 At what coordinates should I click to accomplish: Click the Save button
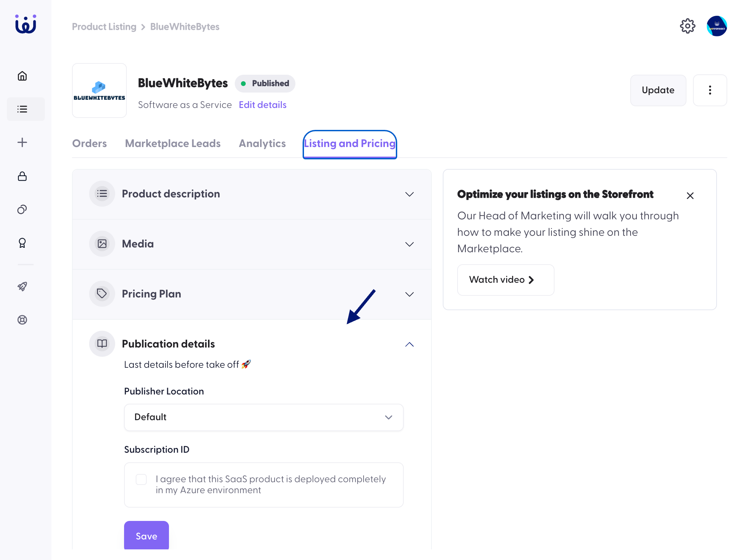click(x=146, y=536)
